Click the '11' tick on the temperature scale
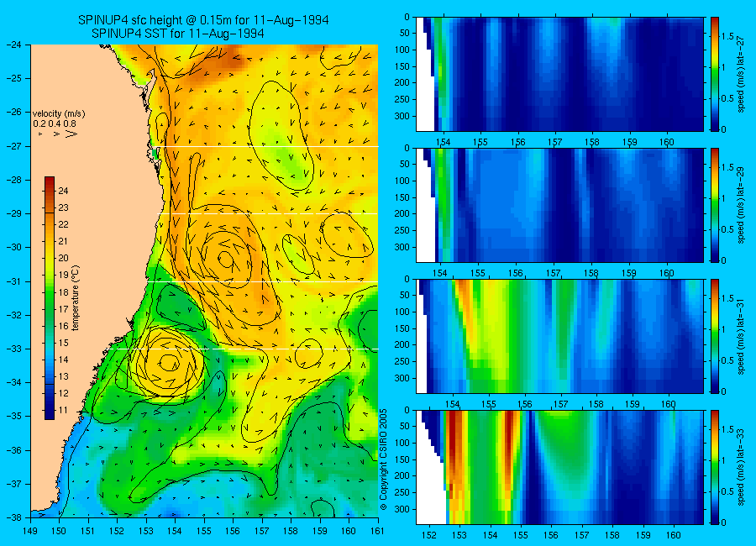 63,411
